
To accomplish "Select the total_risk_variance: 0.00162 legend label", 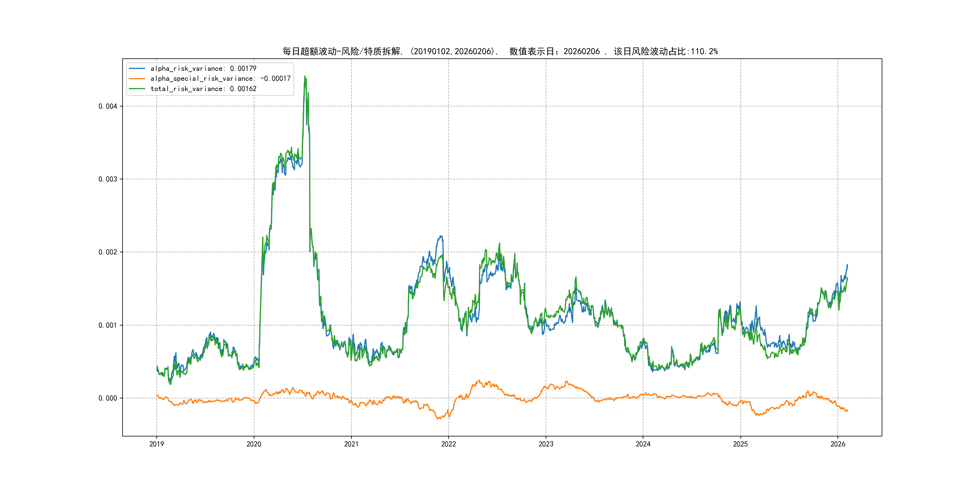I will (203, 89).
